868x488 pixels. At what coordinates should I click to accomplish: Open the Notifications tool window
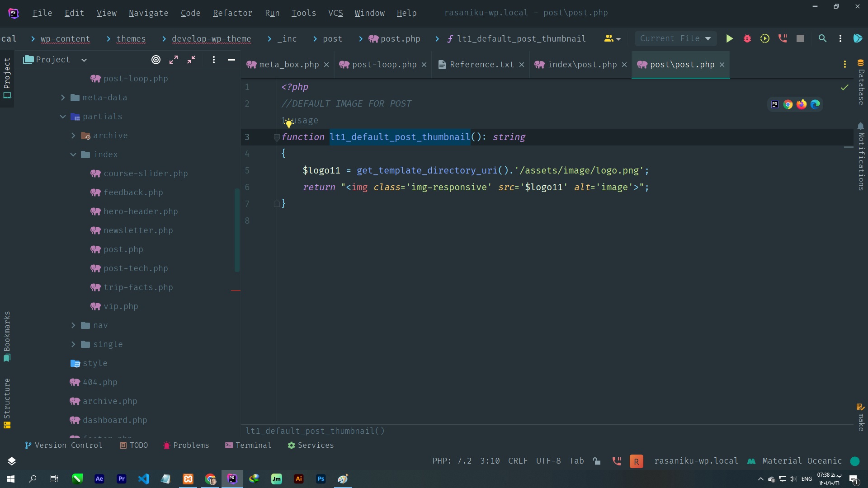tap(861, 157)
